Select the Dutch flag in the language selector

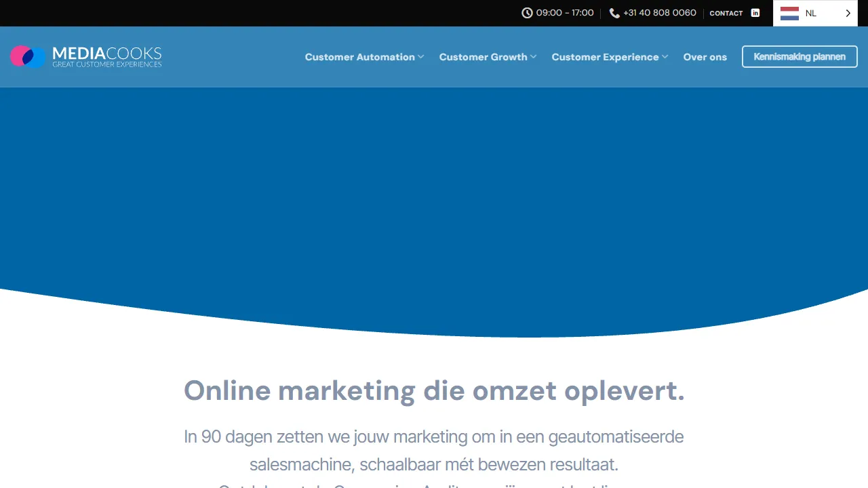click(789, 13)
